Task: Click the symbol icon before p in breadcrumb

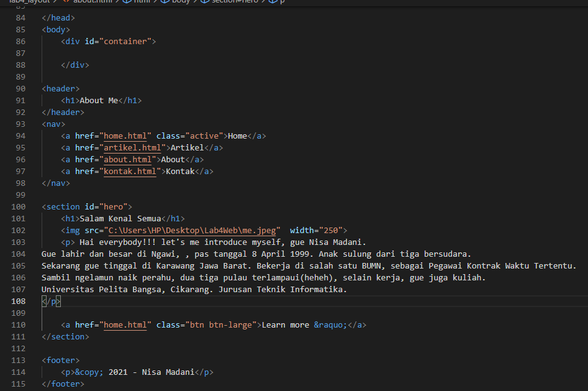Action: [x=273, y=2]
